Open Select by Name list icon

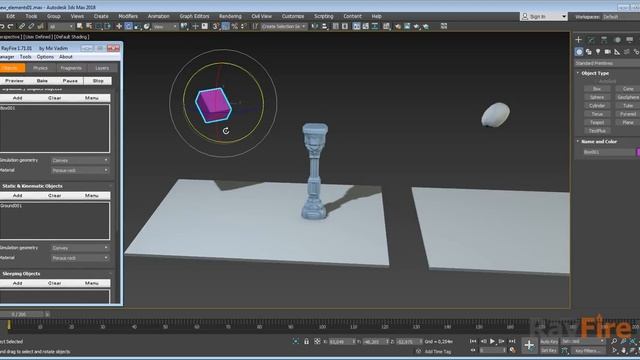(89, 26)
